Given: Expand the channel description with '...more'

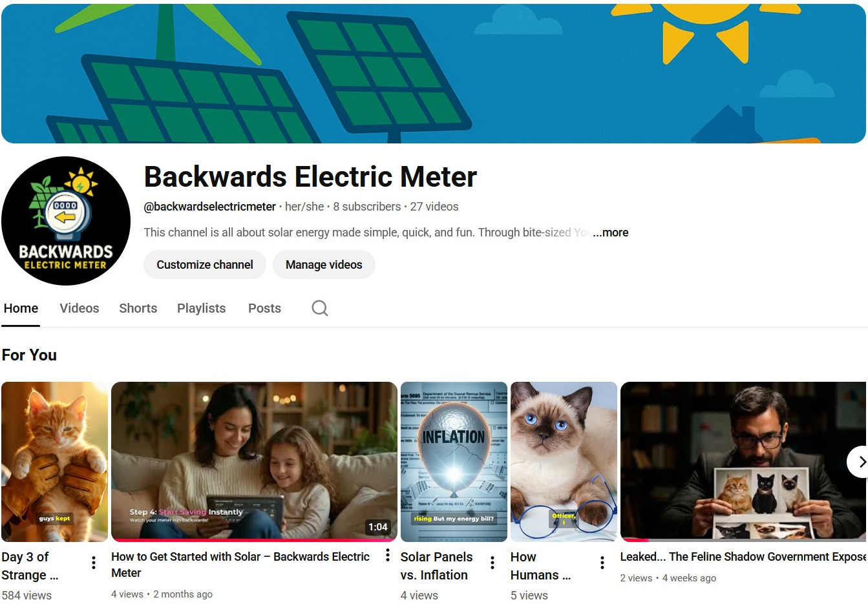Looking at the screenshot, I should pos(610,232).
